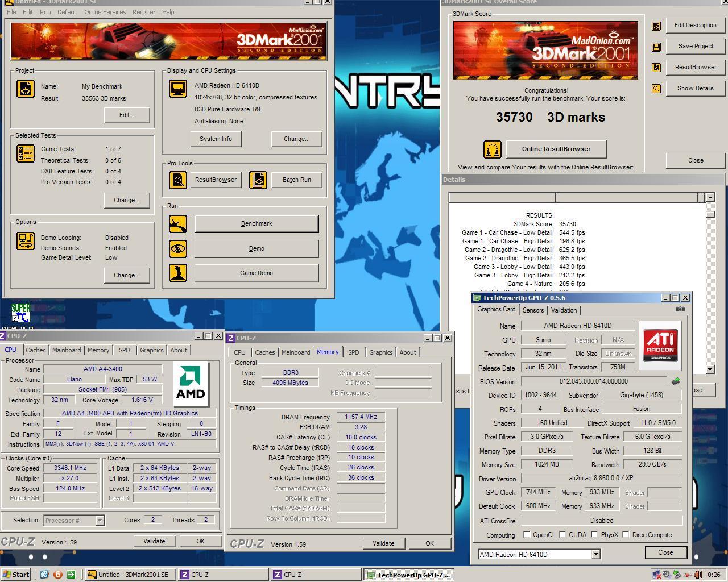728x582 pixels.
Task: Click the monitor icon in Display and CPU Settings
Action: (x=178, y=89)
